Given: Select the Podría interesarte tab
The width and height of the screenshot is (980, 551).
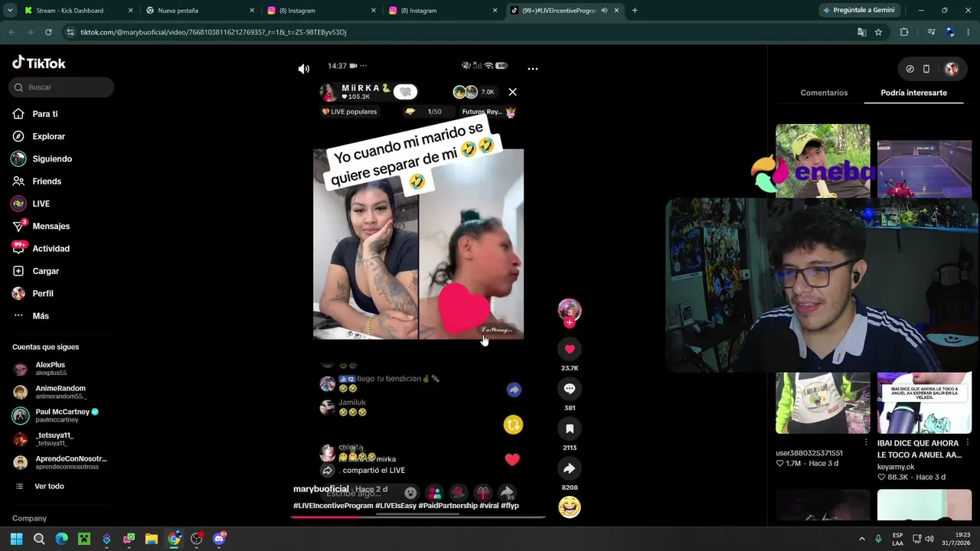Looking at the screenshot, I should click(913, 93).
